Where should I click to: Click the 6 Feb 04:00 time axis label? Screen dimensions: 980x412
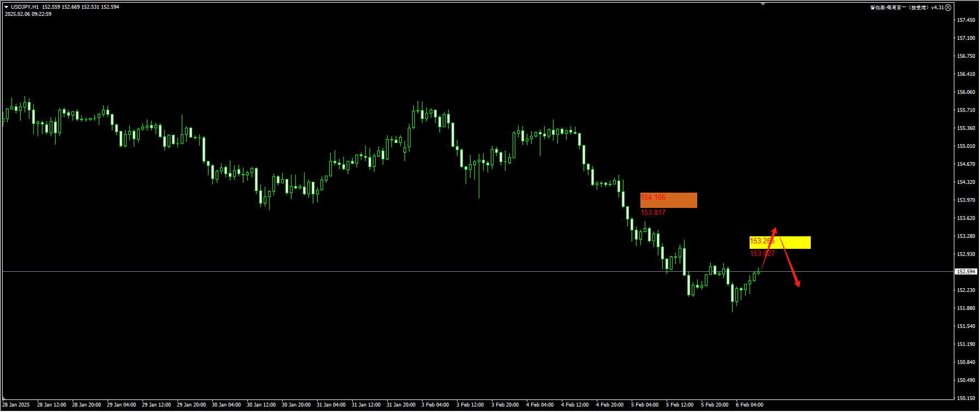[x=750, y=405]
